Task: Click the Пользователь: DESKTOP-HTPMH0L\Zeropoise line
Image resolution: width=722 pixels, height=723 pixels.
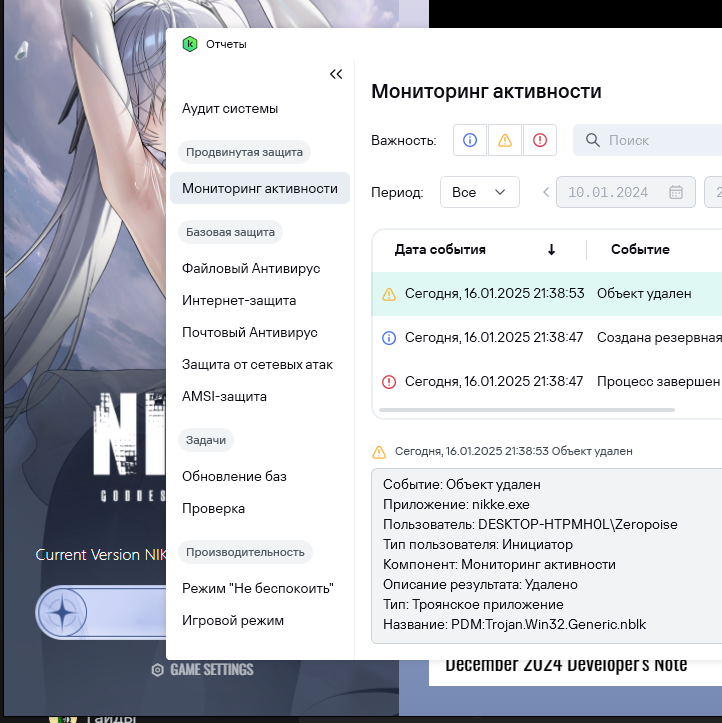Action: coord(530,524)
